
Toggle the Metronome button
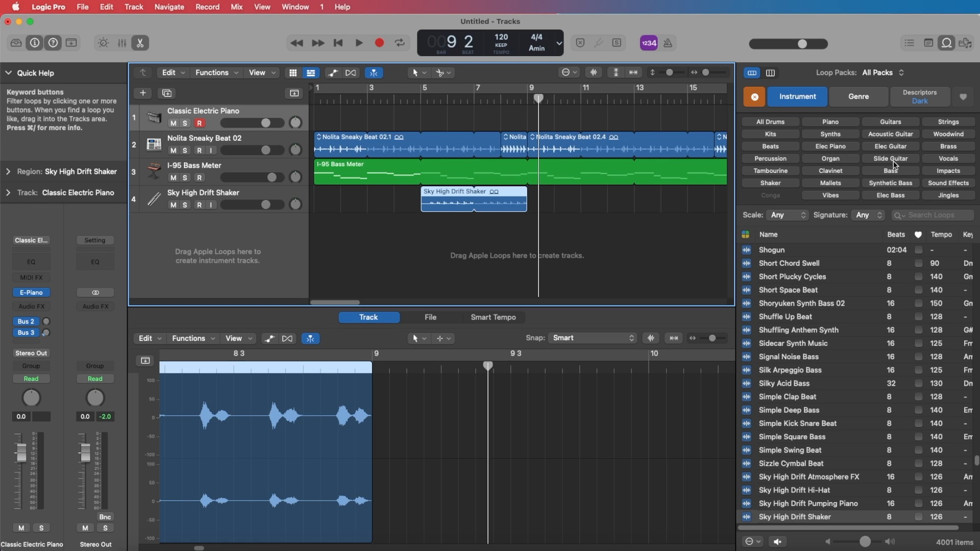pyautogui.click(x=668, y=43)
